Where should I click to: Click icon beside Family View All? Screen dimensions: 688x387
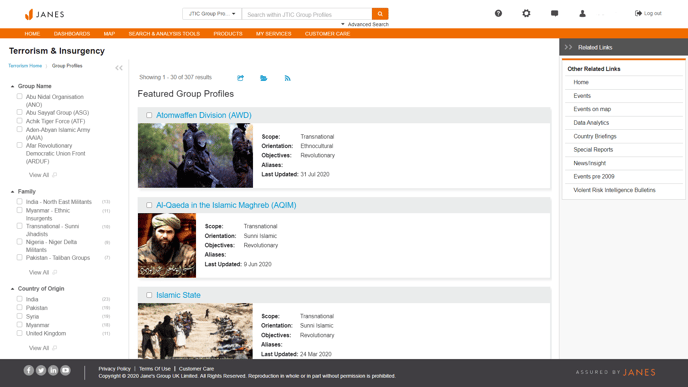click(x=54, y=272)
